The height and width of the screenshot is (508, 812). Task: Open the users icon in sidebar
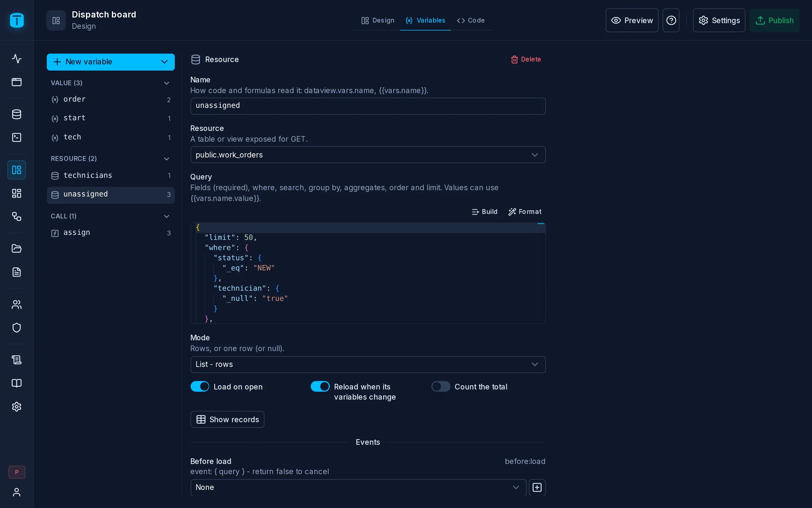[16, 305]
